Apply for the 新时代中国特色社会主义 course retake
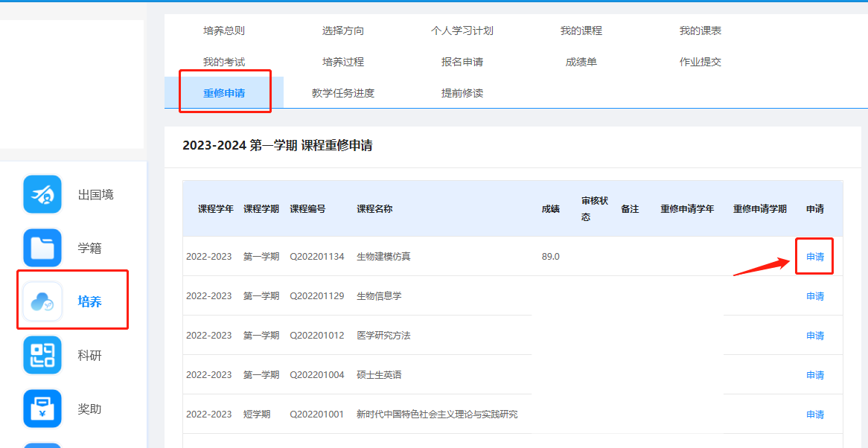The width and height of the screenshot is (868, 448). [815, 415]
